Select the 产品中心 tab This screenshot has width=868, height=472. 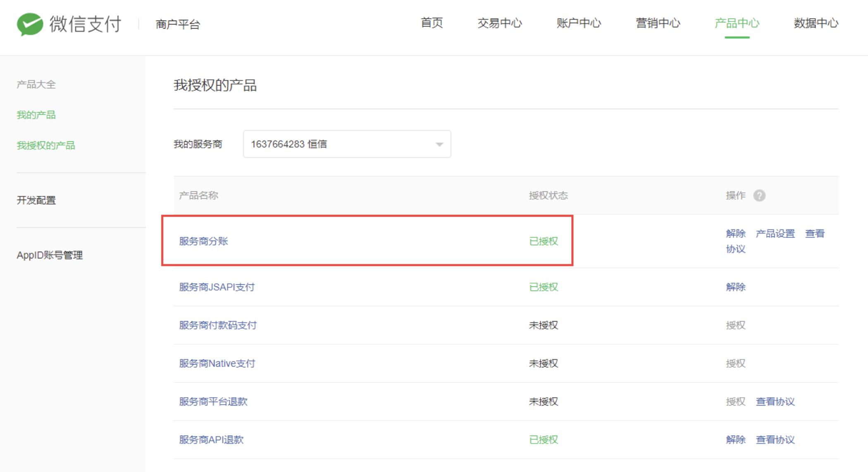click(737, 23)
